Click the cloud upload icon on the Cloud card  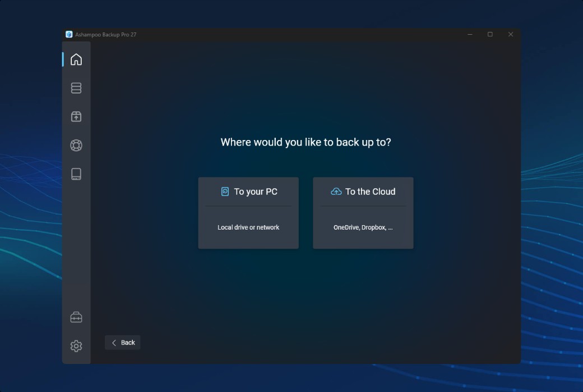[x=336, y=191]
